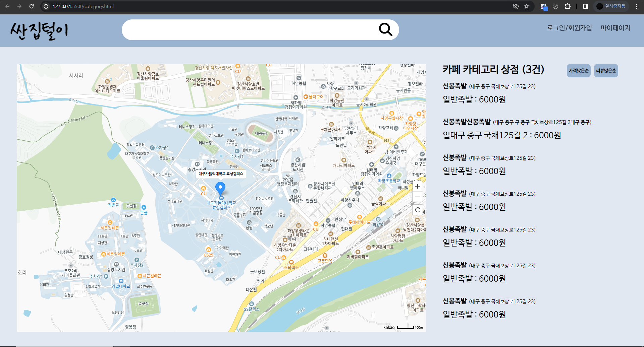
Task: Click the 일대구 중구 국채125길 2 : 6000원 price text
Action: [502, 135]
